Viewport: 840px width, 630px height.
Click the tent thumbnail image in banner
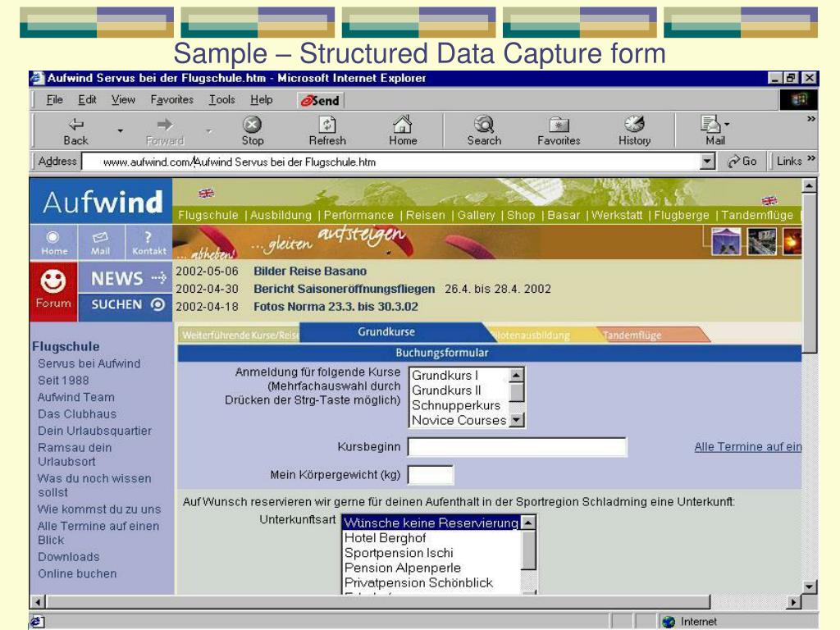tap(727, 241)
